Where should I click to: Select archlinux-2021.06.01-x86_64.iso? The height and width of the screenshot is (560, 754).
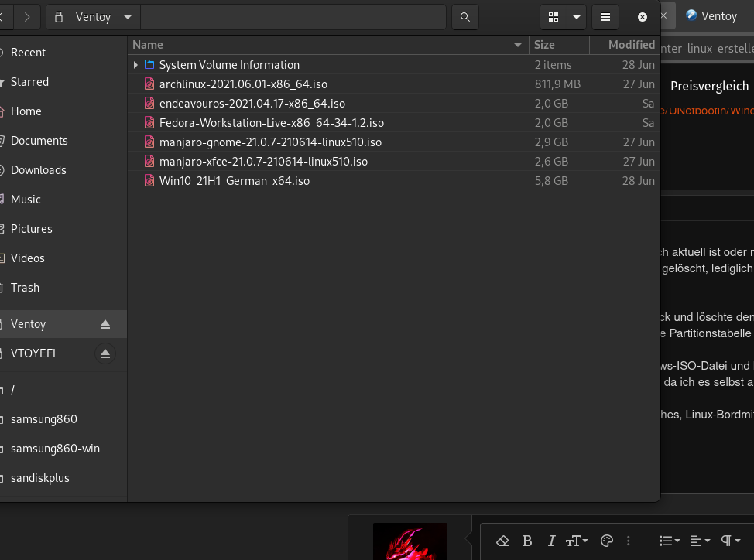coord(243,84)
